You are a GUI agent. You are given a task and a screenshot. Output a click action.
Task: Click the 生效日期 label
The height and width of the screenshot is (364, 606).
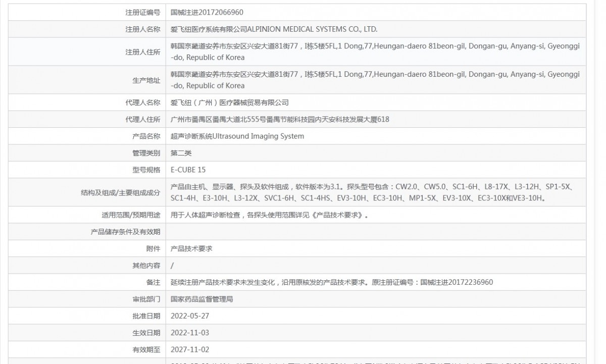[146, 333]
